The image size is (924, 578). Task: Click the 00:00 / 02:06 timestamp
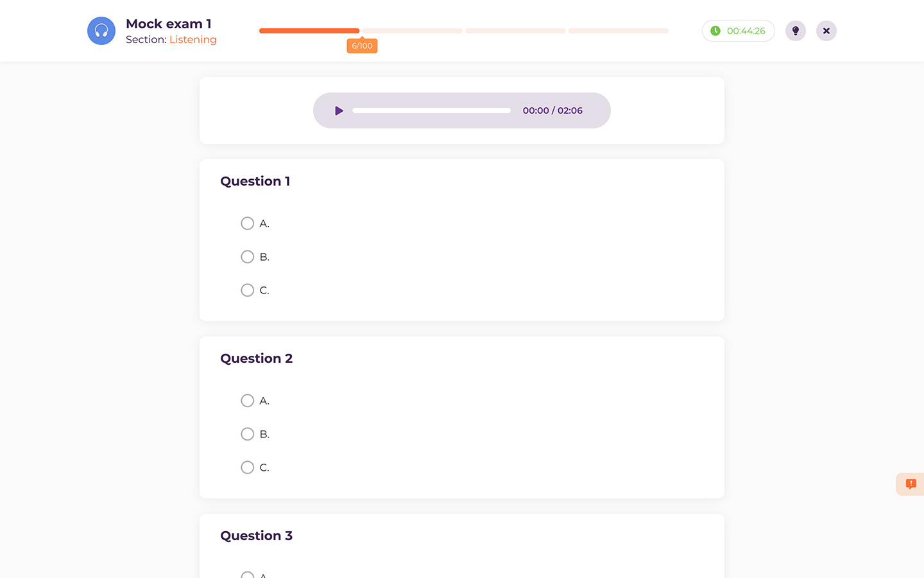552,110
